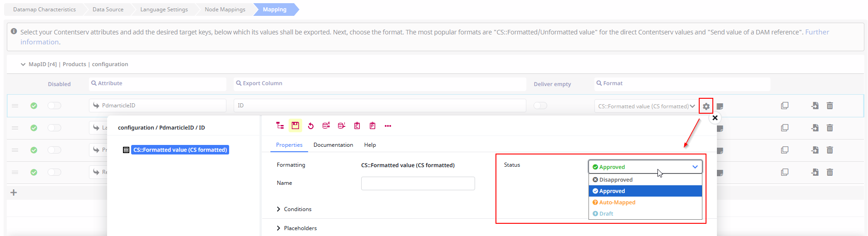Click the database export (E) icon
Image resolution: width=868 pixels, height=236 pixels.
[x=326, y=125]
